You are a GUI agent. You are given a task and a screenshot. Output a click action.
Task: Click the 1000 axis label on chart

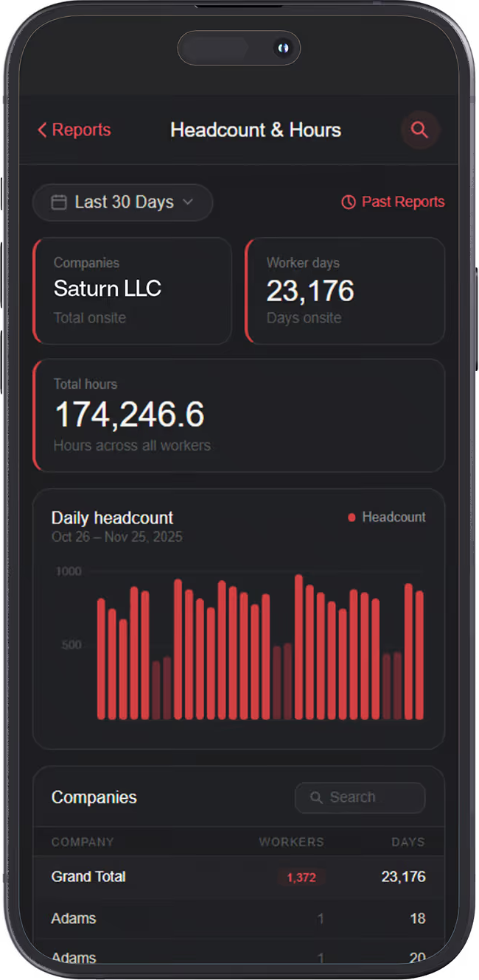coord(69,571)
